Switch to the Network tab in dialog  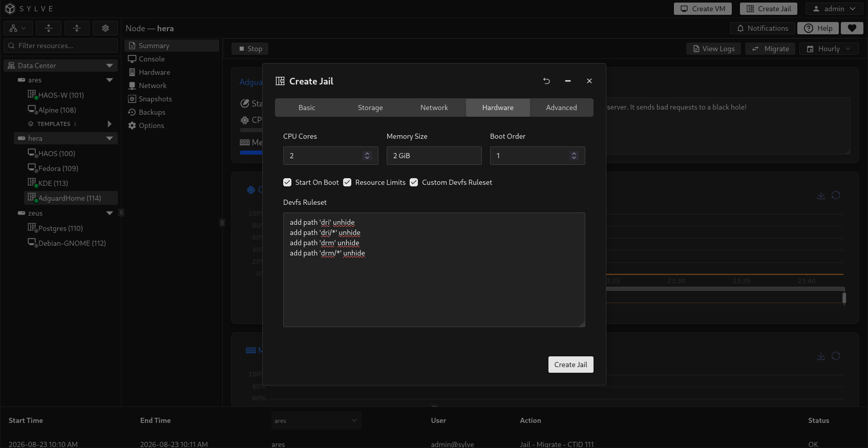434,108
